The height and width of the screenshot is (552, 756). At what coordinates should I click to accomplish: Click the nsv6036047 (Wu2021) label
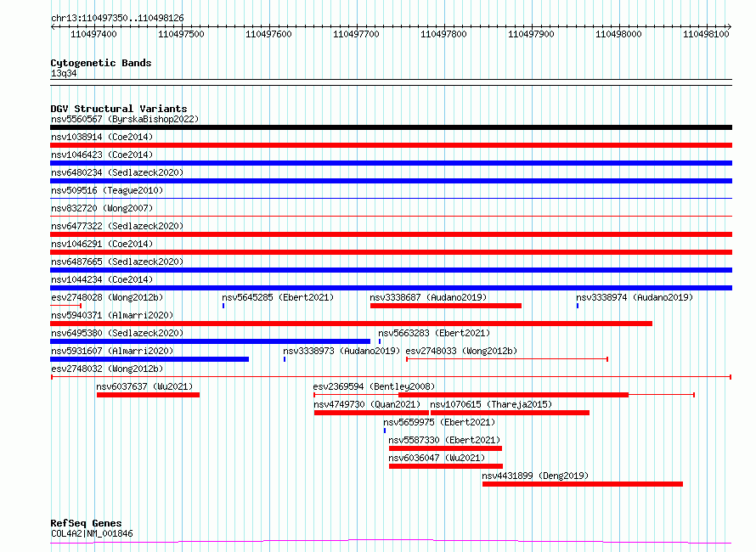pyautogui.click(x=437, y=458)
